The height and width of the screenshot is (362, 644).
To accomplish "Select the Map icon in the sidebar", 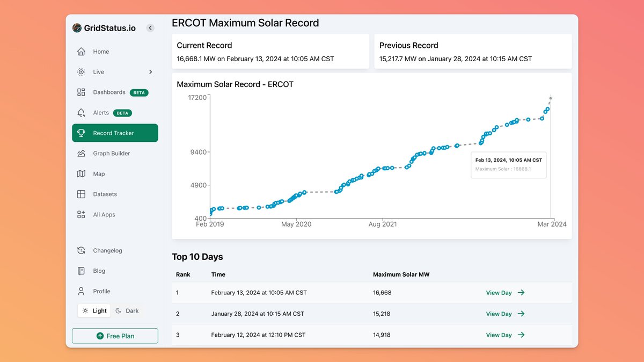I will coord(81,173).
